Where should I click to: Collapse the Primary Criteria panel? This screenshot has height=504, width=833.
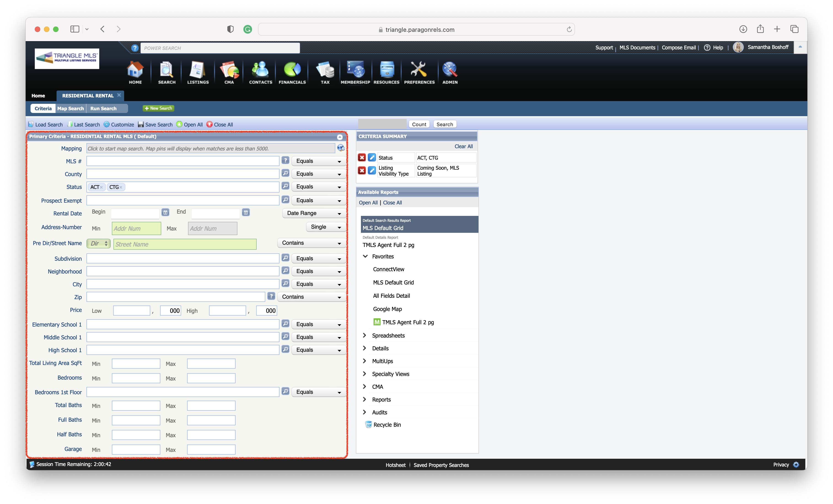click(340, 137)
